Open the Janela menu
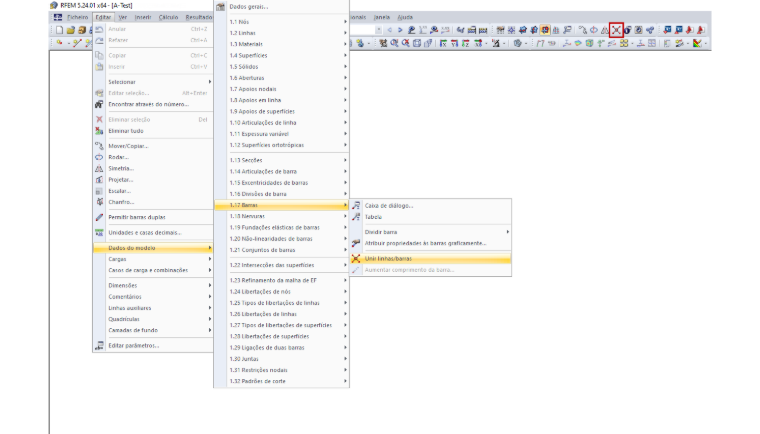The image size is (760, 434). 382,17
